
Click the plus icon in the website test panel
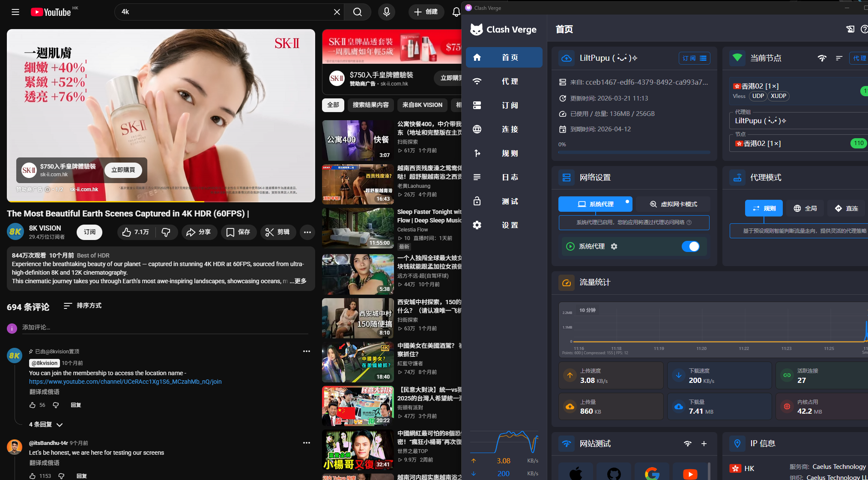[704, 444]
